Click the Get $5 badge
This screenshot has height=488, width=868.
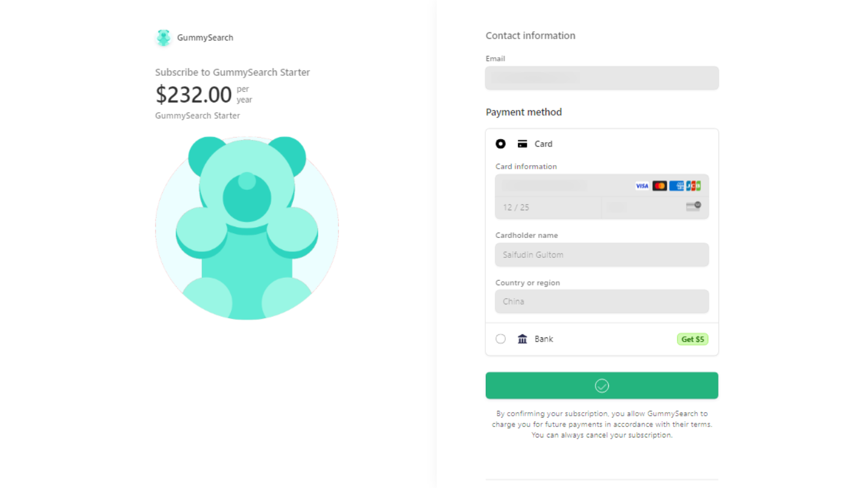[x=692, y=339]
